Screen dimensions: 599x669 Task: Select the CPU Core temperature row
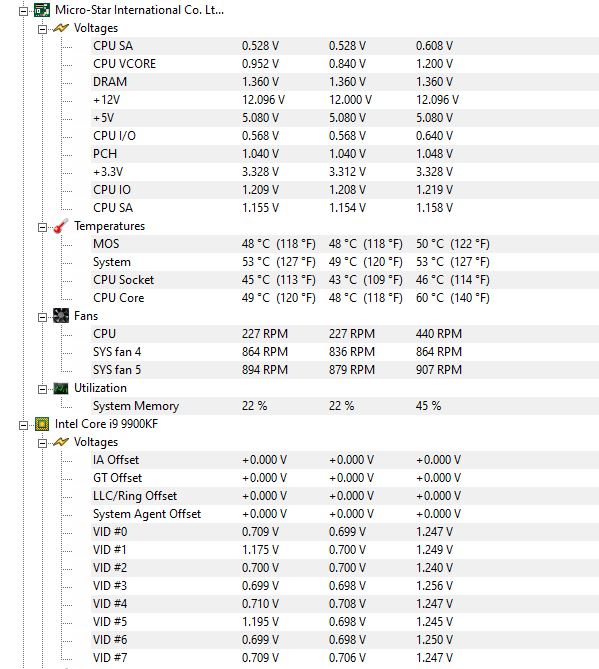click(x=345, y=298)
